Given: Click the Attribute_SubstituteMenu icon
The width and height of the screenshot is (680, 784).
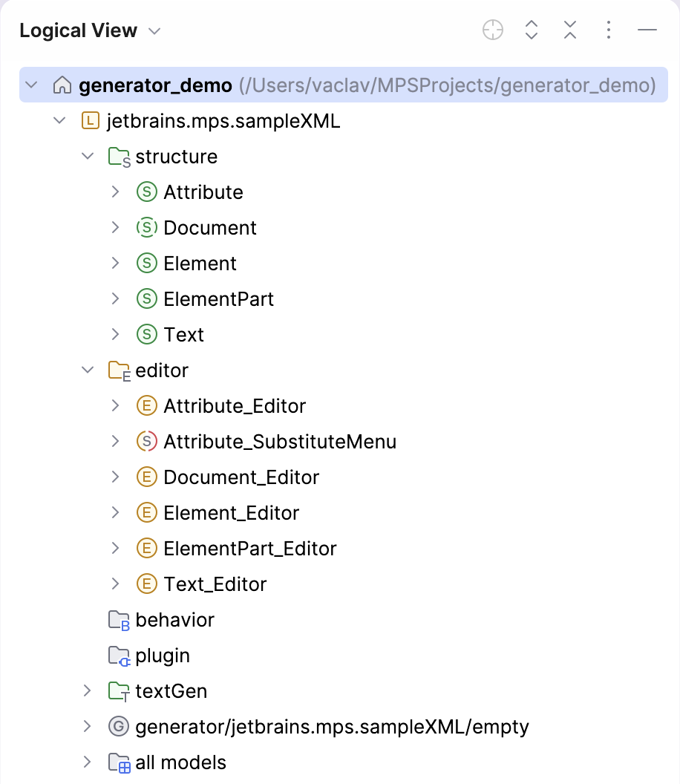Looking at the screenshot, I should [147, 442].
